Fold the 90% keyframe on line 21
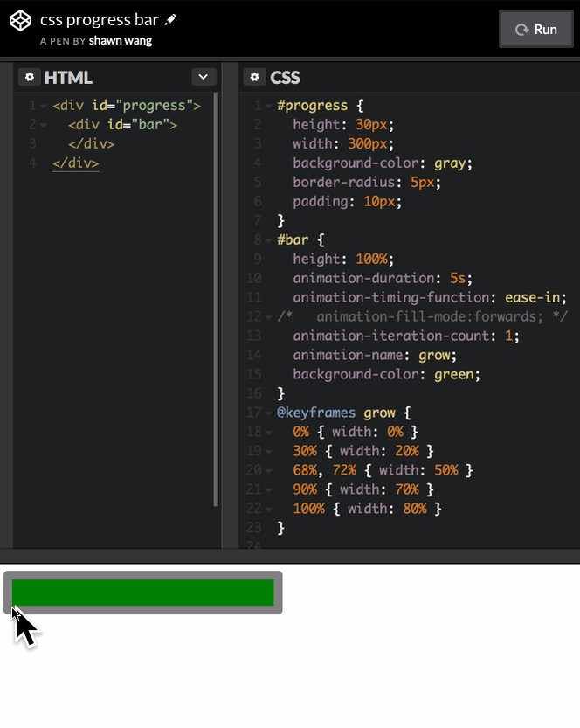This screenshot has height=728, width=580. click(x=268, y=489)
